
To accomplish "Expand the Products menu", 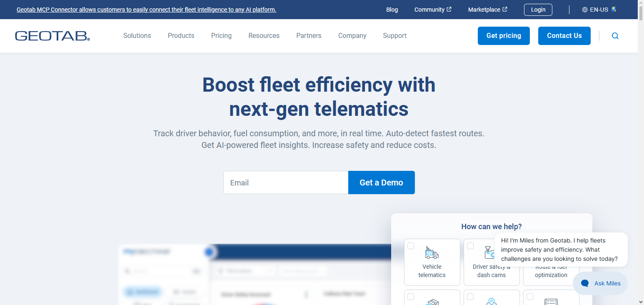I will point(181,36).
